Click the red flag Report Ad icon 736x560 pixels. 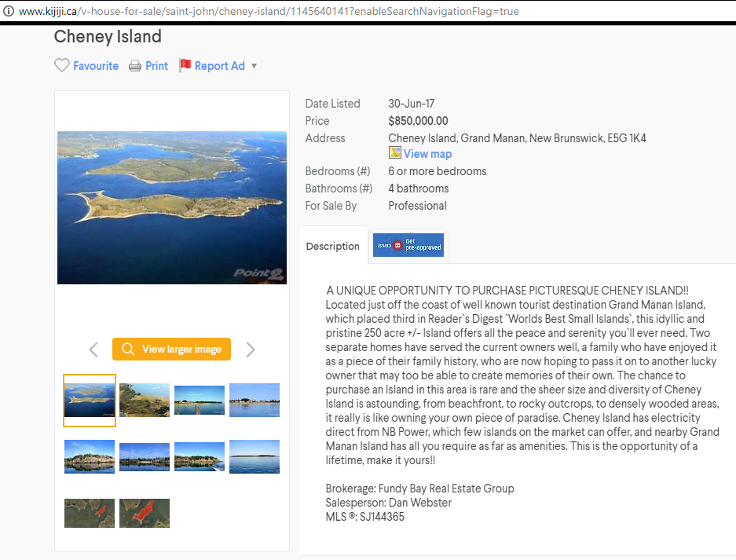pos(185,64)
